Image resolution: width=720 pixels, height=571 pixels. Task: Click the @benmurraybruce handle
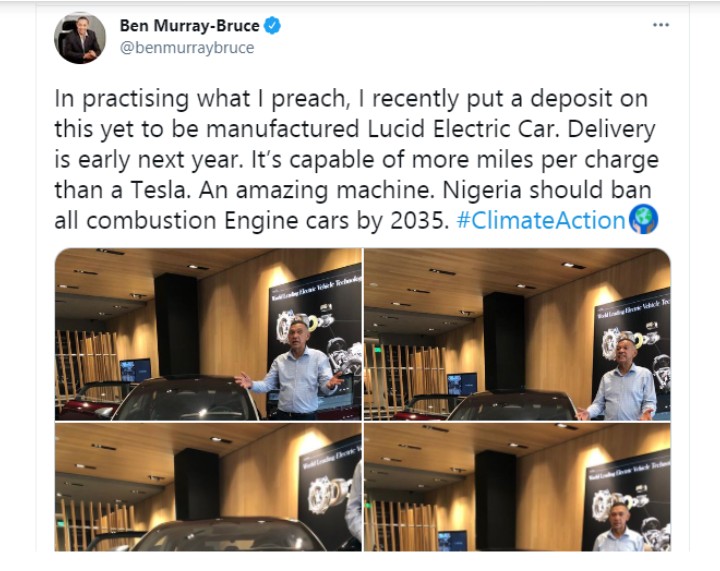[187, 48]
